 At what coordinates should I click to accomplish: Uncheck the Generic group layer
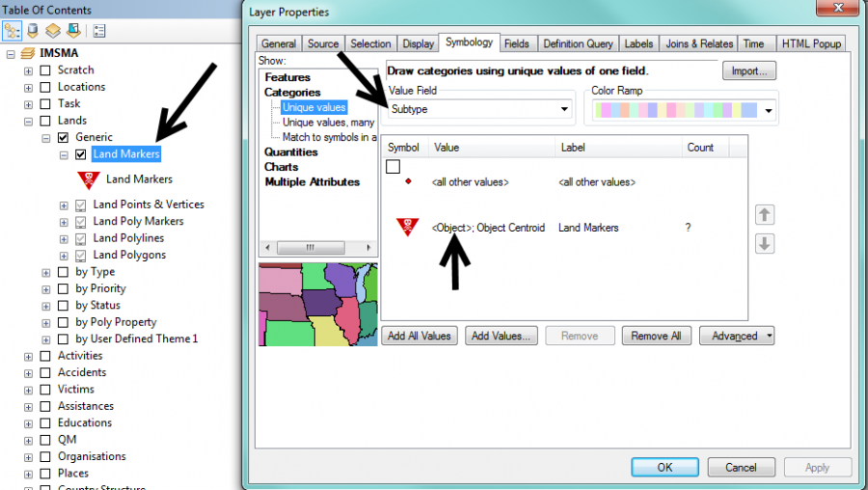tap(64, 138)
